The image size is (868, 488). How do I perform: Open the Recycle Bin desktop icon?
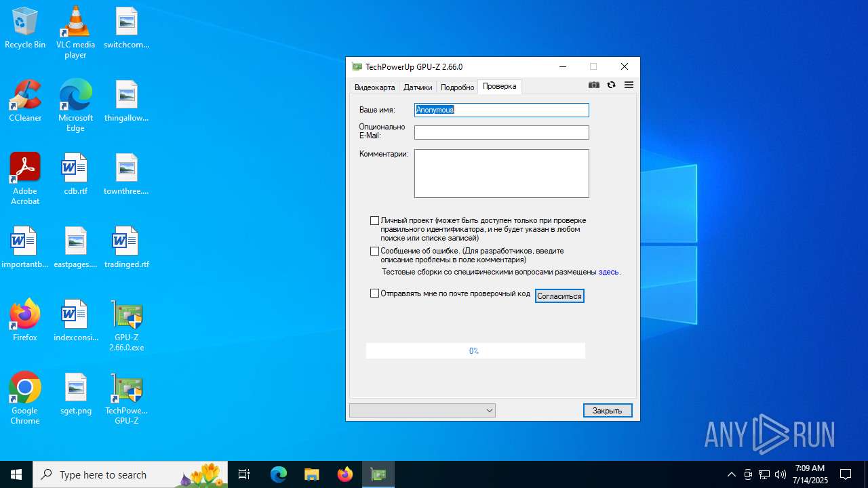[25, 28]
